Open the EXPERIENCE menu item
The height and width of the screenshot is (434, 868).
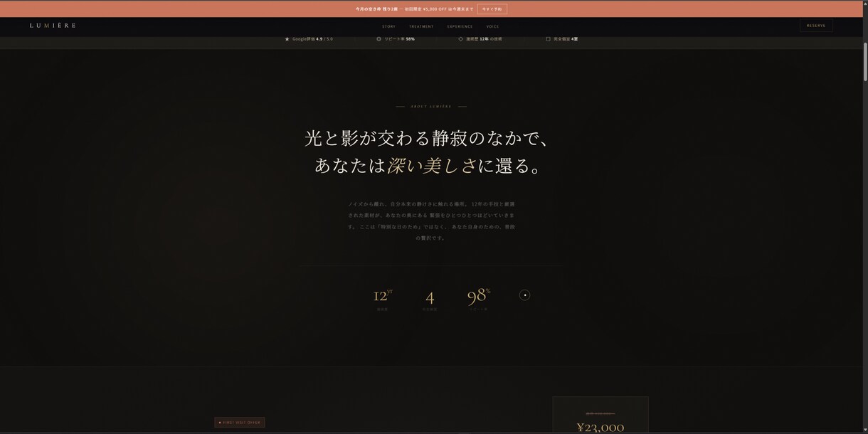pyautogui.click(x=460, y=26)
